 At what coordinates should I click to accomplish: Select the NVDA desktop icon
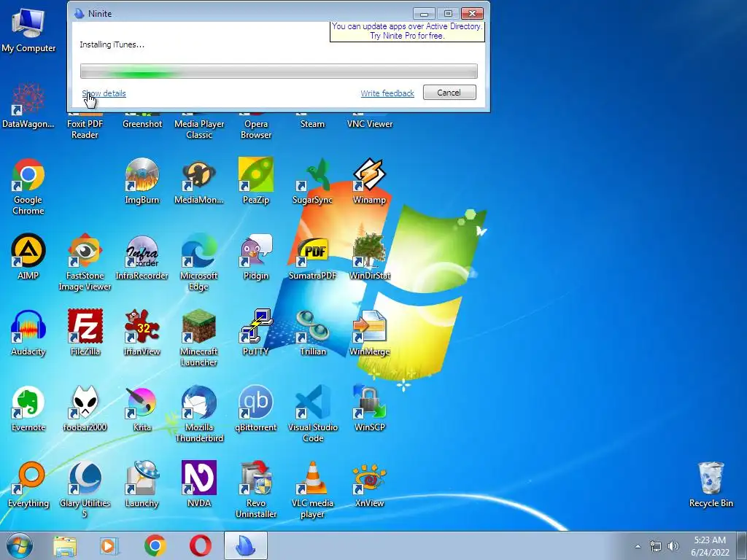199,484
